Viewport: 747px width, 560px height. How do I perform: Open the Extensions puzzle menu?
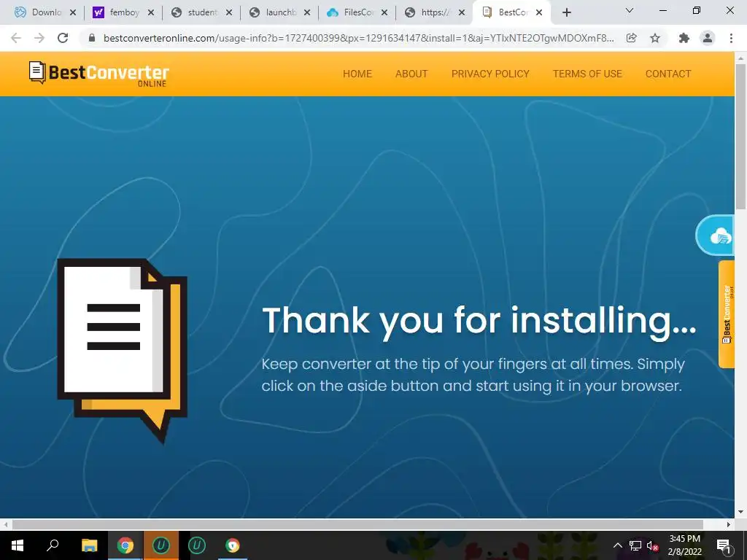(684, 38)
